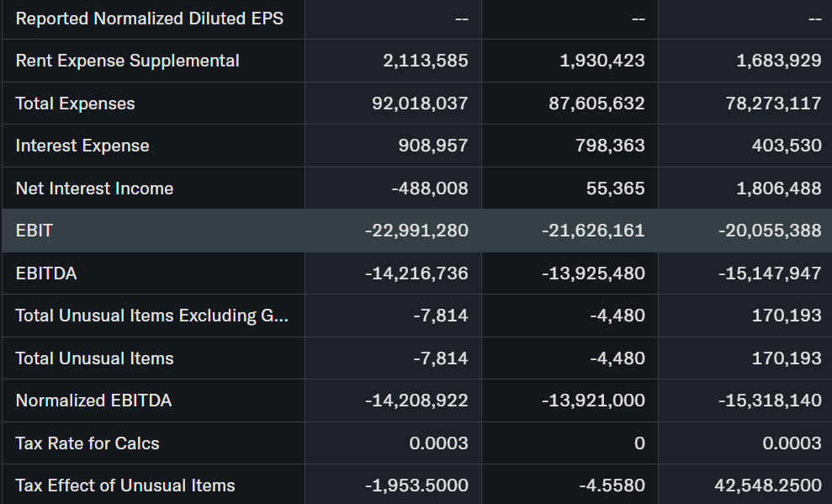Click Normalized EBITDA value -13,921,000
The height and width of the screenshot is (504, 832).
[593, 401]
